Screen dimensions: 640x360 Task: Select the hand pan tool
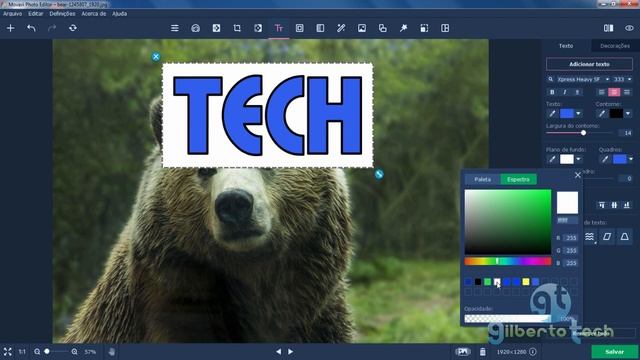coord(111,351)
